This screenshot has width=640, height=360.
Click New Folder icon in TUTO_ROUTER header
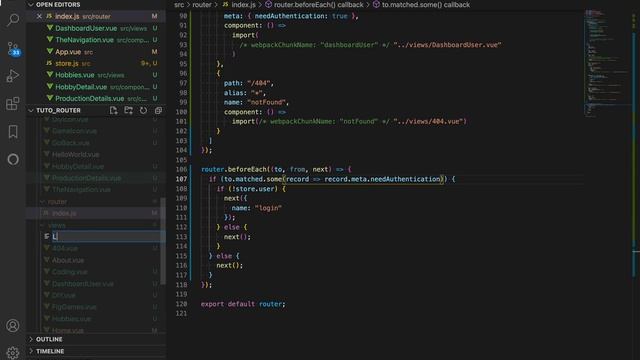click(129, 110)
